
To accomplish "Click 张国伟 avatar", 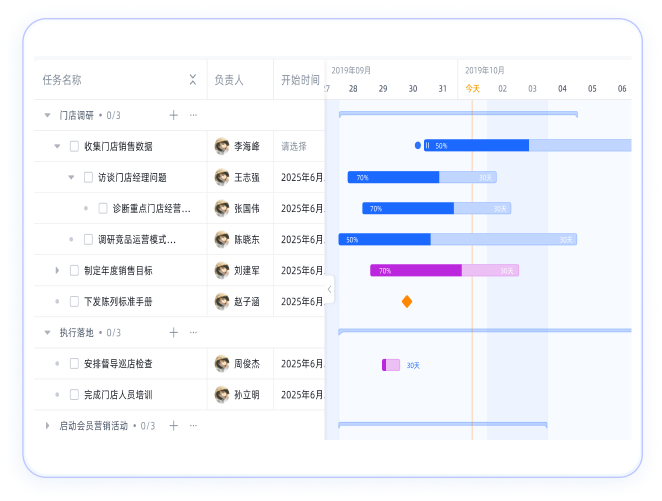I will 222,208.
